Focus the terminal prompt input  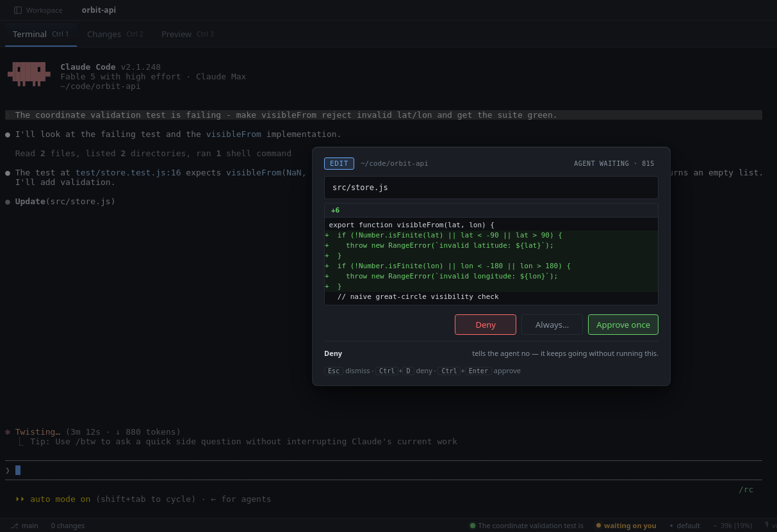(384, 470)
